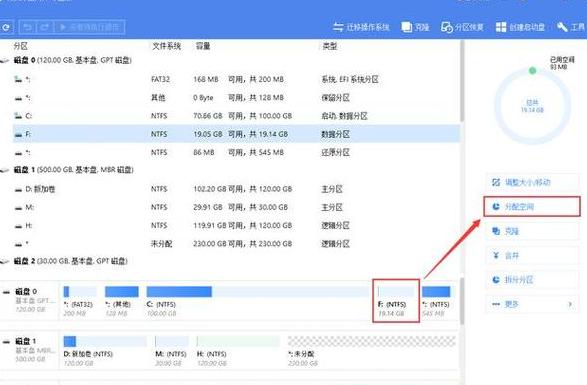Collapse the 磁盘 0 group in partition list
The width and height of the screenshot is (587, 385).
pos(4,60)
